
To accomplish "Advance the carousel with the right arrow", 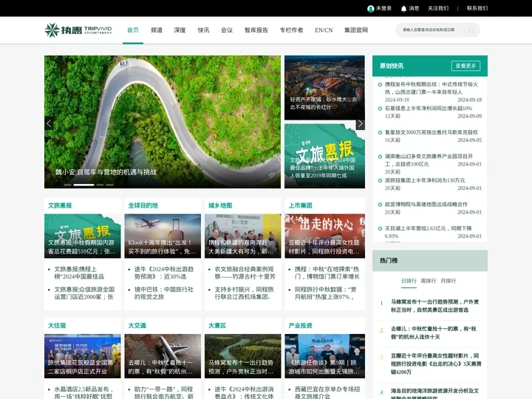I will coord(361,124).
